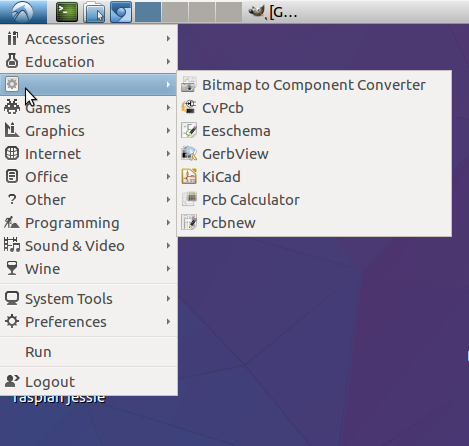
Task: Open the Office menu entry
Action: (x=88, y=177)
